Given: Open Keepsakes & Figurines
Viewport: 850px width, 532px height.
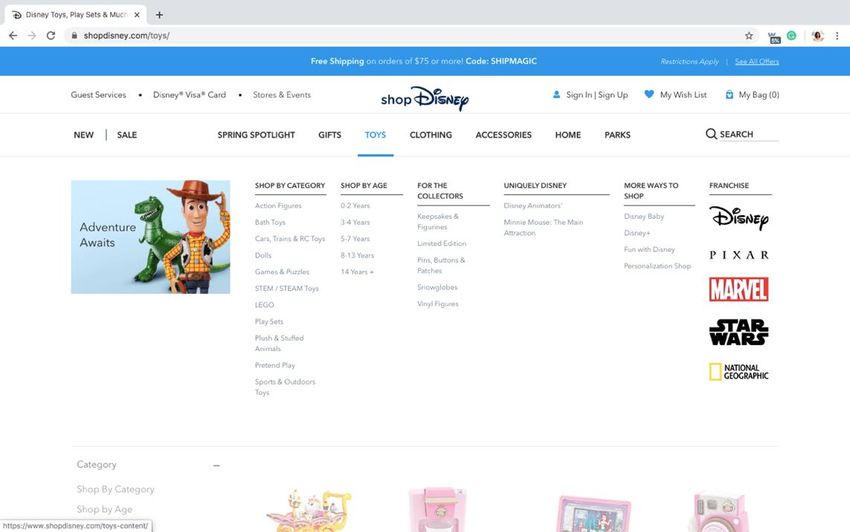Looking at the screenshot, I should (438, 222).
